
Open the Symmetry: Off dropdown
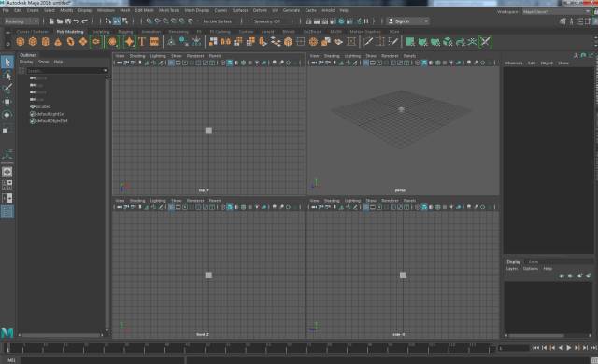tap(267, 21)
